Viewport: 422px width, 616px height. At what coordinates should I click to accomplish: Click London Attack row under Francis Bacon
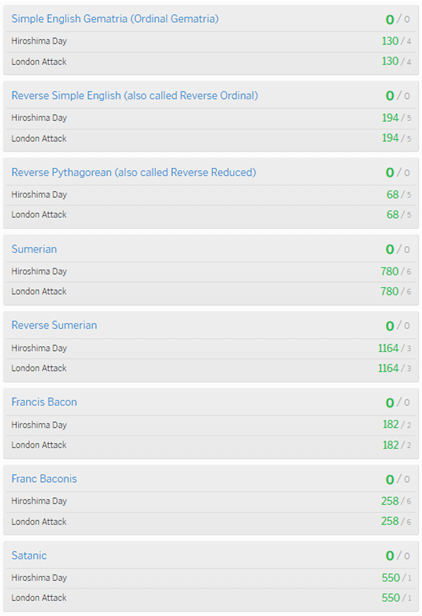click(211, 445)
